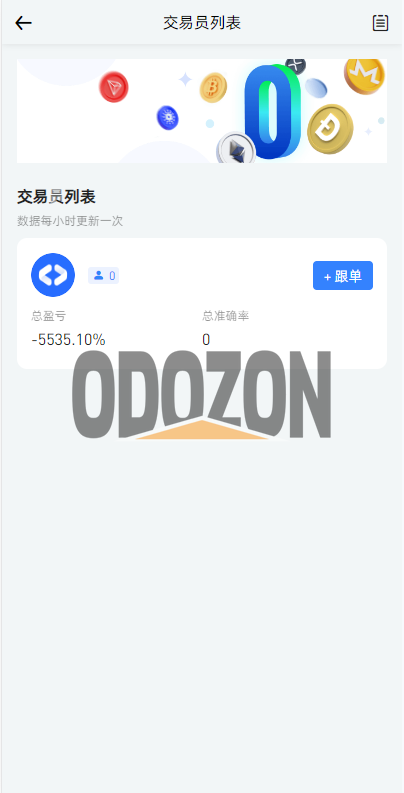Viewport: 404px width, 793px height.
Task: Click the large blue zero graphic
Action: [273, 112]
